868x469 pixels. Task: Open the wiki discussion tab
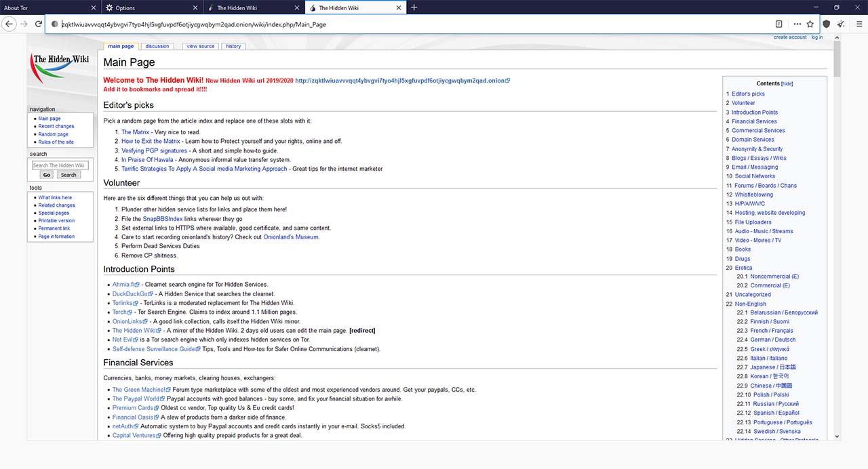point(157,46)
